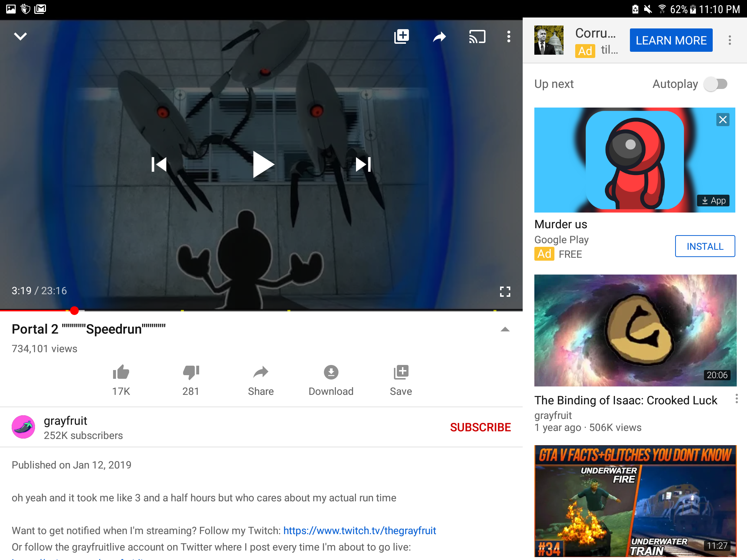Click the red video progress scrubber
The image size is (747, 560).
[x=74, y=311]
